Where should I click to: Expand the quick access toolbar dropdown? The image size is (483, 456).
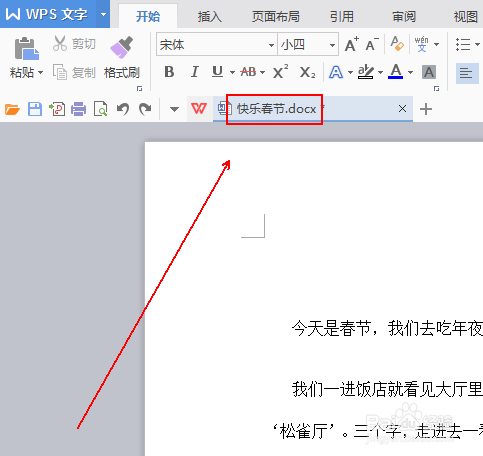pyautogui.click(x=174, y=109)
